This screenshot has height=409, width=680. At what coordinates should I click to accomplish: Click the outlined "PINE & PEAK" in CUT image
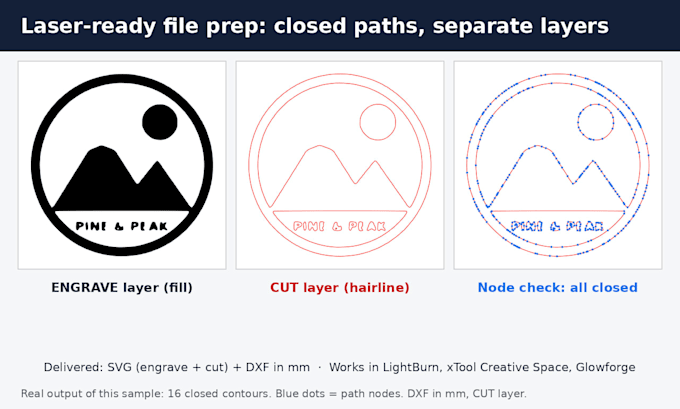(x=340, y=226)
